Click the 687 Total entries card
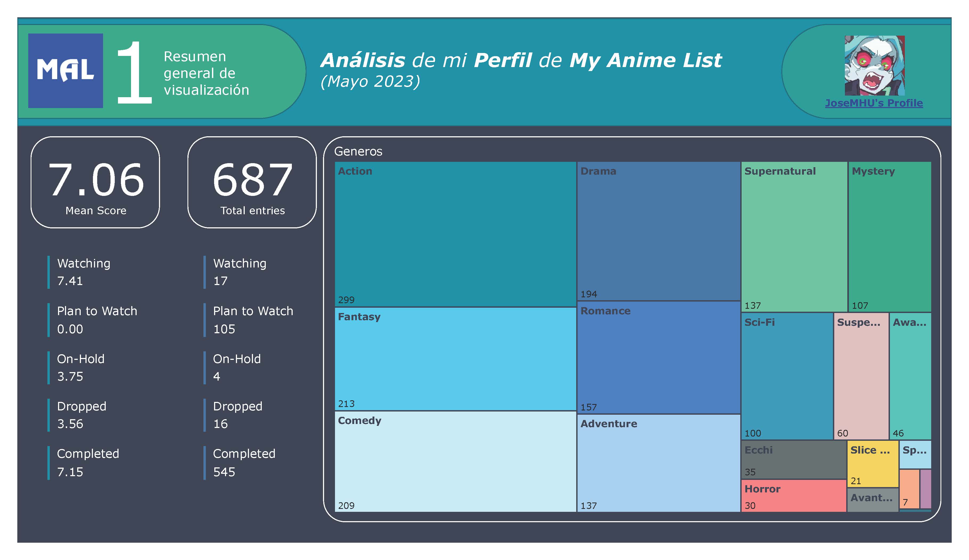The width and height of the screenshot is (969, 560). (252, 182)
